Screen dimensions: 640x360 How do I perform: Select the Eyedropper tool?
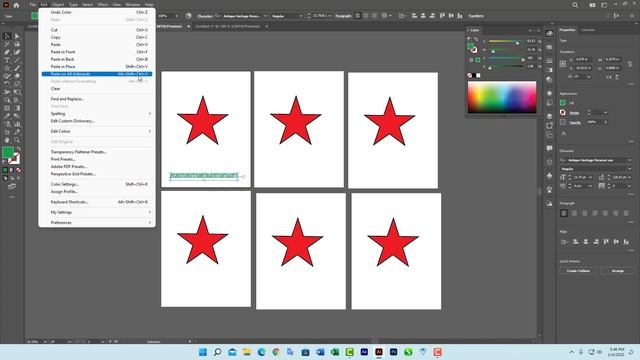pos(7,116)
